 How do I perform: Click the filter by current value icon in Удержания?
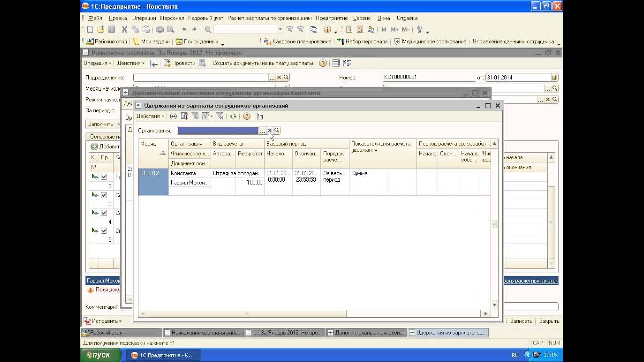tap(195, 116)
